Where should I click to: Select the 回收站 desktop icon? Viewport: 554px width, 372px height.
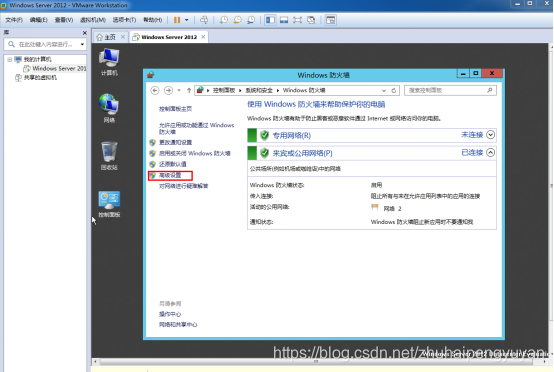(109, 156)
